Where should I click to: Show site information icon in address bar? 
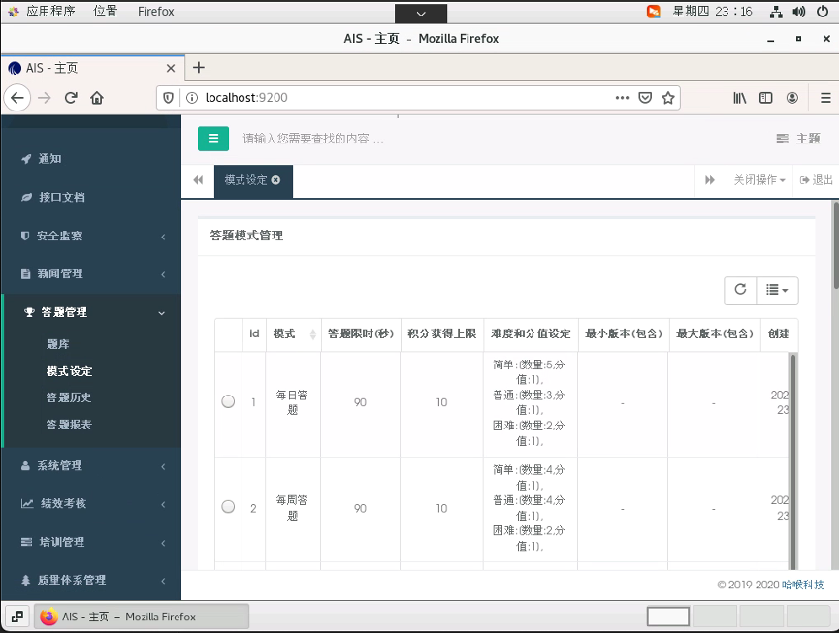point(192,98)
